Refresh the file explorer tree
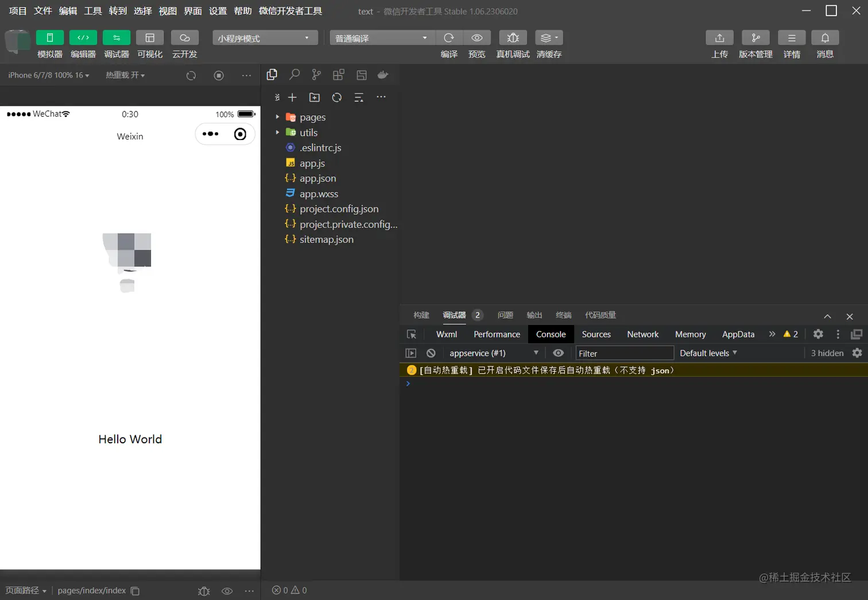This screenshot has height=600, width=868. coord(337,98)
